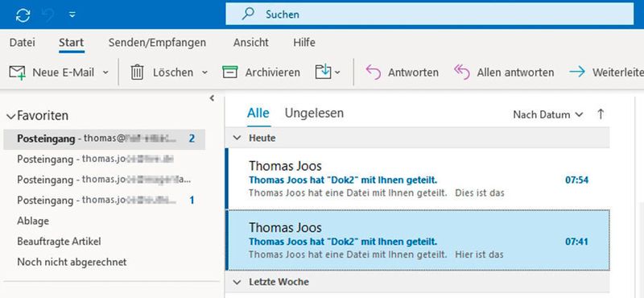
Task: Open the Ansicht ribbon tab
Action: click(x=251, y=43)
